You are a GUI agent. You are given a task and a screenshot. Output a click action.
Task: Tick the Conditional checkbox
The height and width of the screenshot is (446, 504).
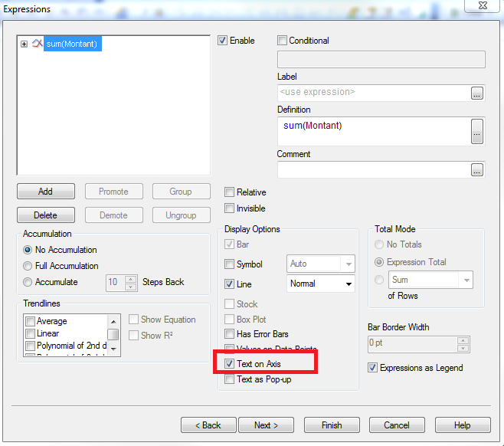coord(282,41)
